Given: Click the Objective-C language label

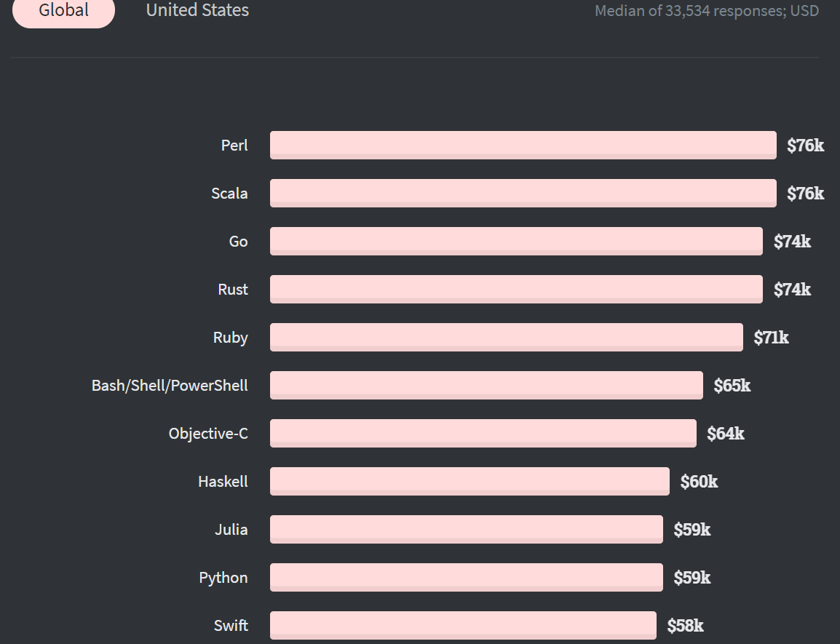Looking at the screenshot, I should click(208, 434).
